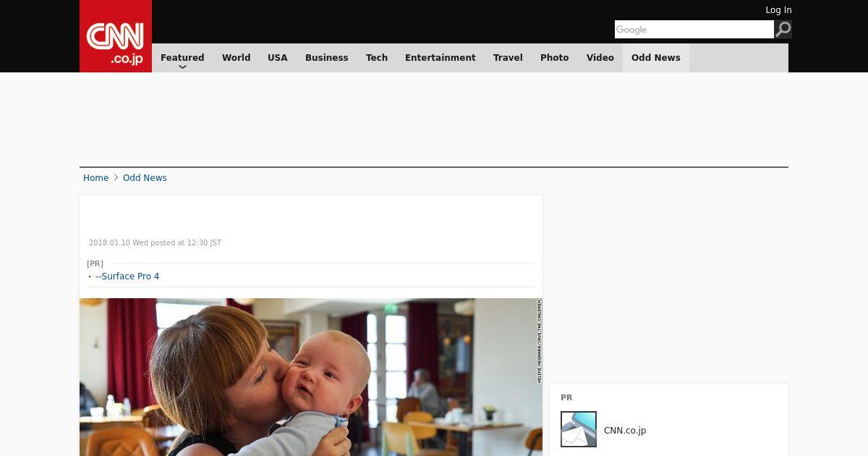This screenshot has height=456, width=868.
Task: Click the CNN.co.jp logo
Action: [116, 36]
